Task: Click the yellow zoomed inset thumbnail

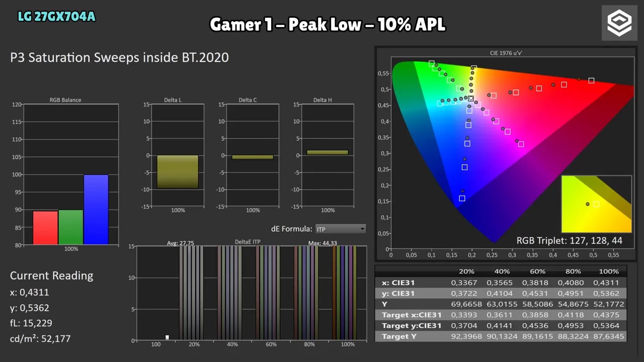Action: 596,204
